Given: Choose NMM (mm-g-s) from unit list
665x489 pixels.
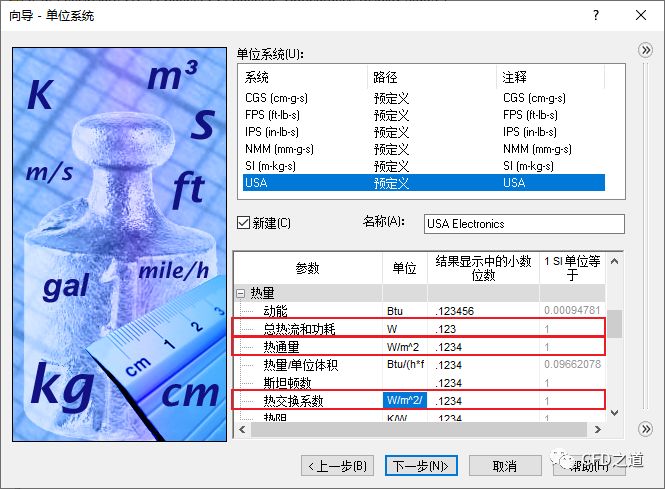Looking at the screenshot, I should (279, 148).
